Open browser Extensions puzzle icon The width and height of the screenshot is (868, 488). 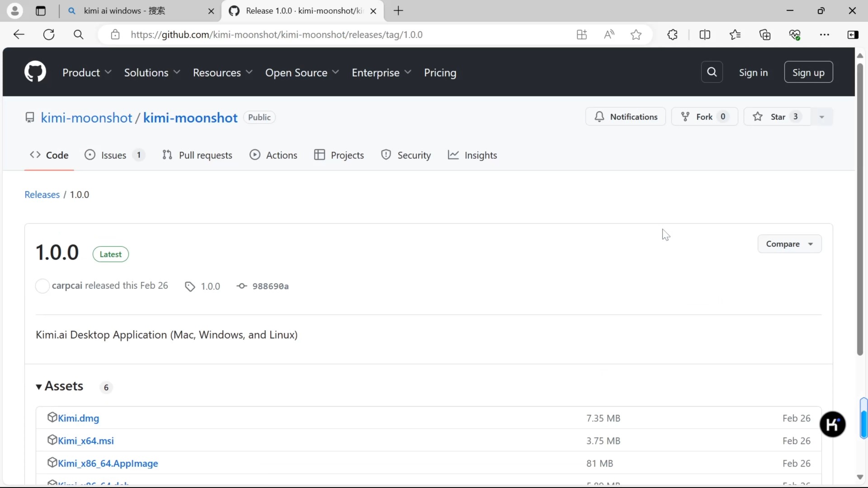[x=673, y=34]
